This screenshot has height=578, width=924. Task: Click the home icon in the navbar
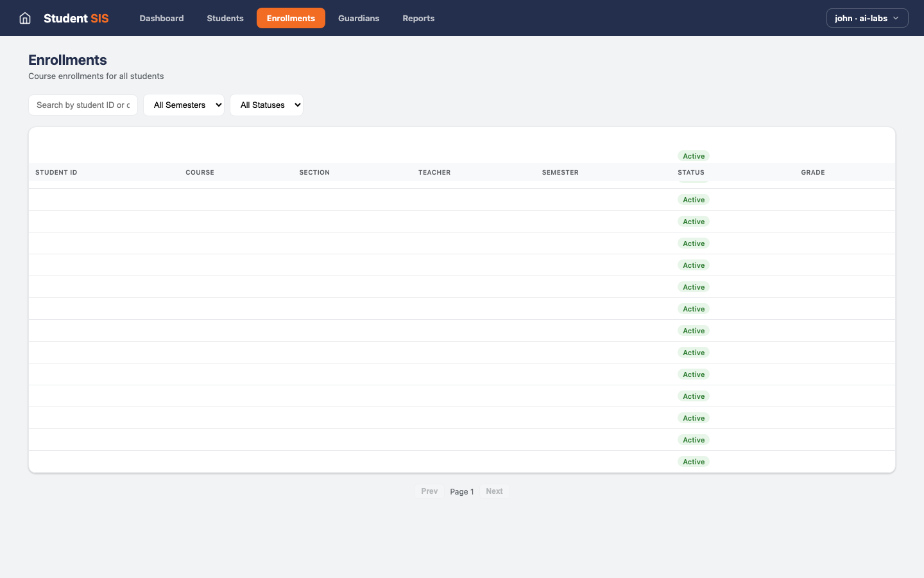(x=24, y=18)
